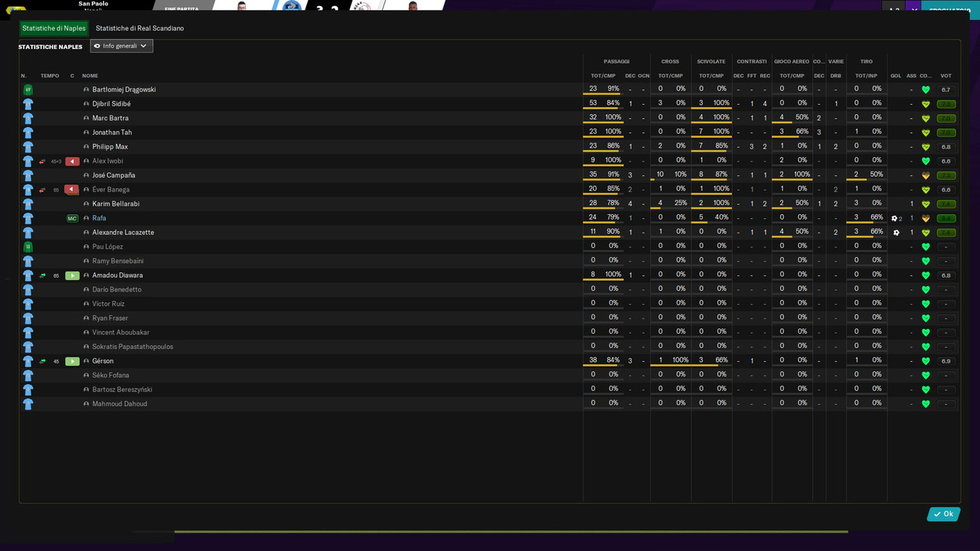Click the green substituted-on icon for Amadou Diawara

coord(72,275)
